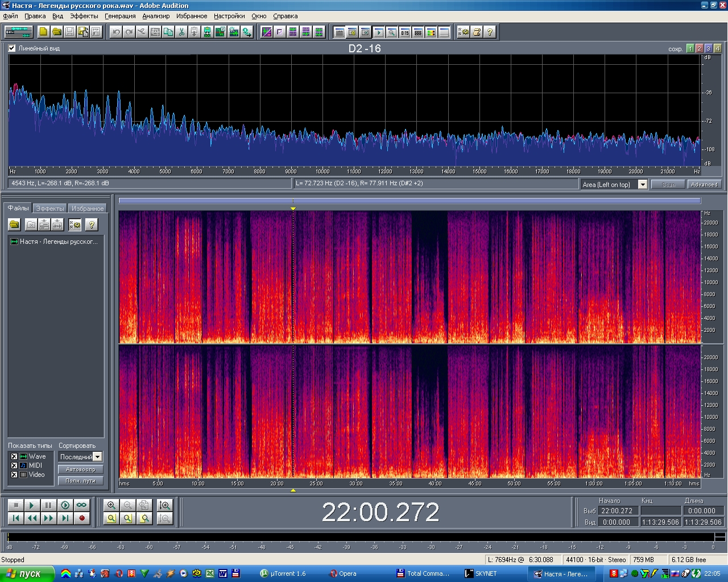Click the New File icon in toolbar
728x582 pixels.
[43, 32]
